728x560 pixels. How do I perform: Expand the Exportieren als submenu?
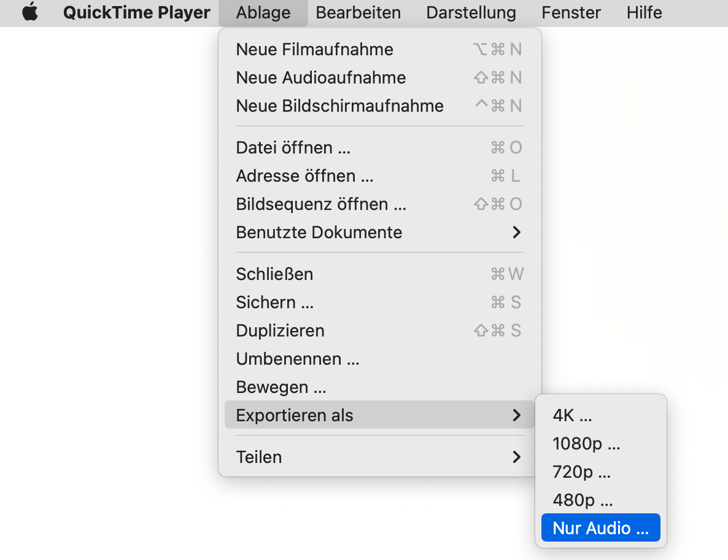[x=295, y=415]
